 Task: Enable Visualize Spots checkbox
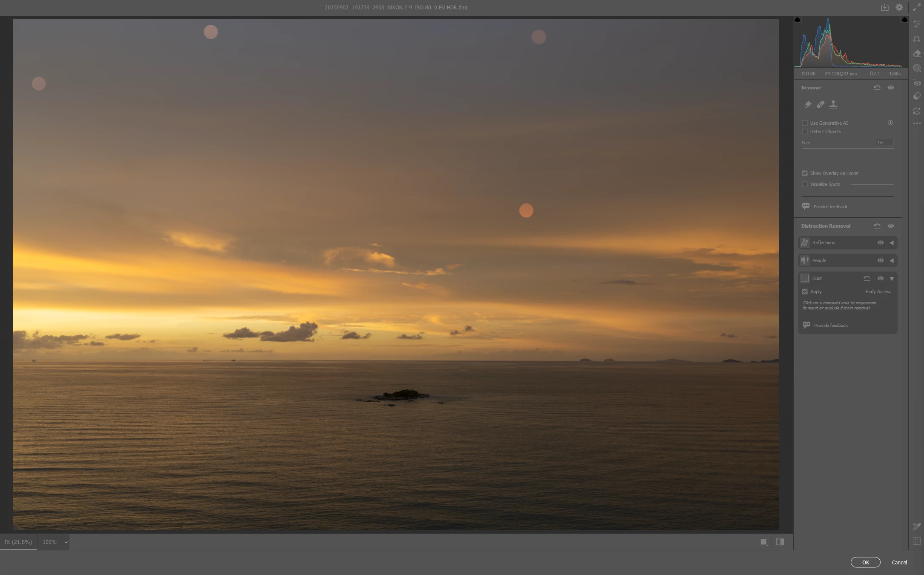[x=804, y=184]
